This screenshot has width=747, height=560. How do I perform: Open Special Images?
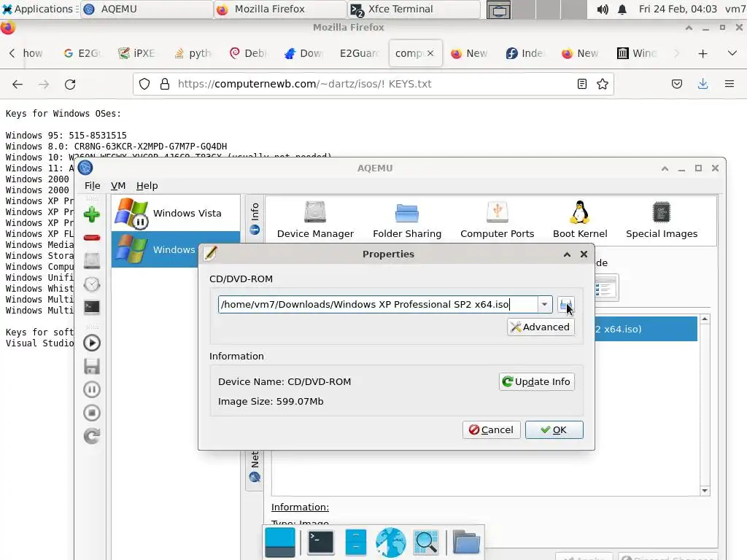pyautogui.click(x=661, y=219)
